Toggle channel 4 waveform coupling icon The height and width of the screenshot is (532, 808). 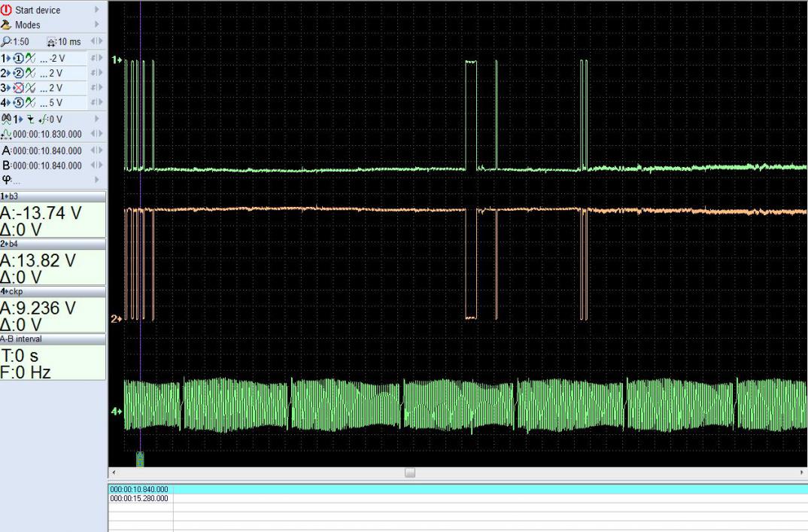[x=30, y=102]
